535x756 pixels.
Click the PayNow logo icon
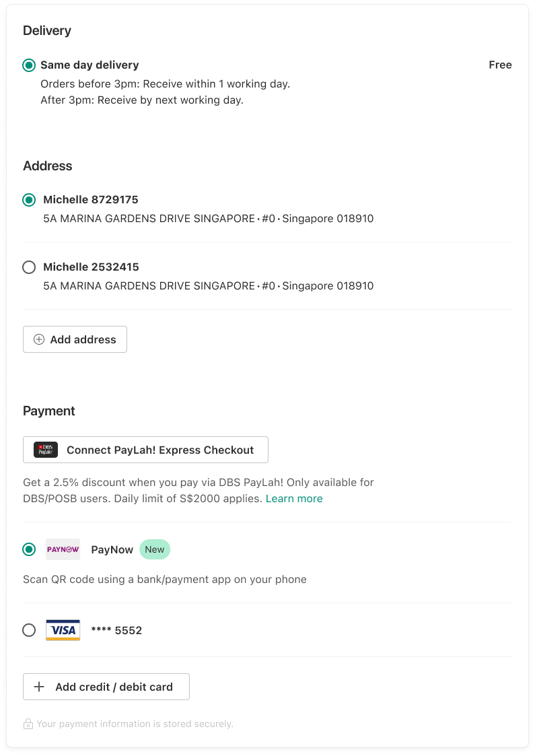coord(63,549)
